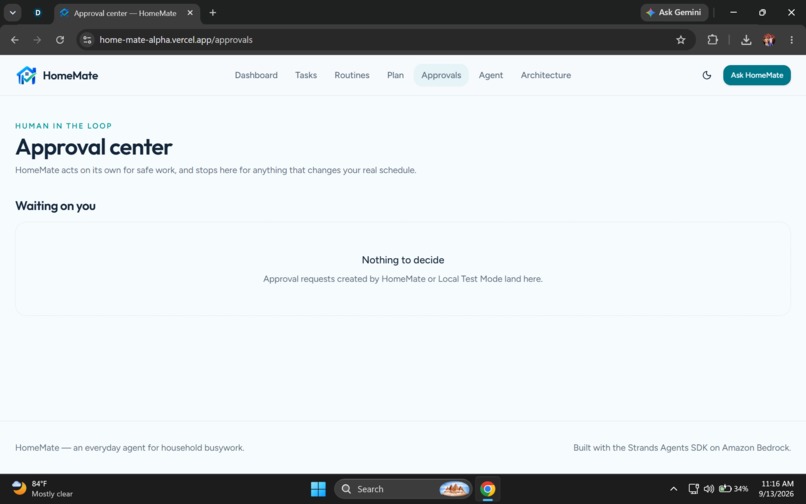Screen dimensions: 806x504
Task: Click the 'HUMAN IN THE LOOP' label
Action: pyautogui.click(x=63, y=125)
